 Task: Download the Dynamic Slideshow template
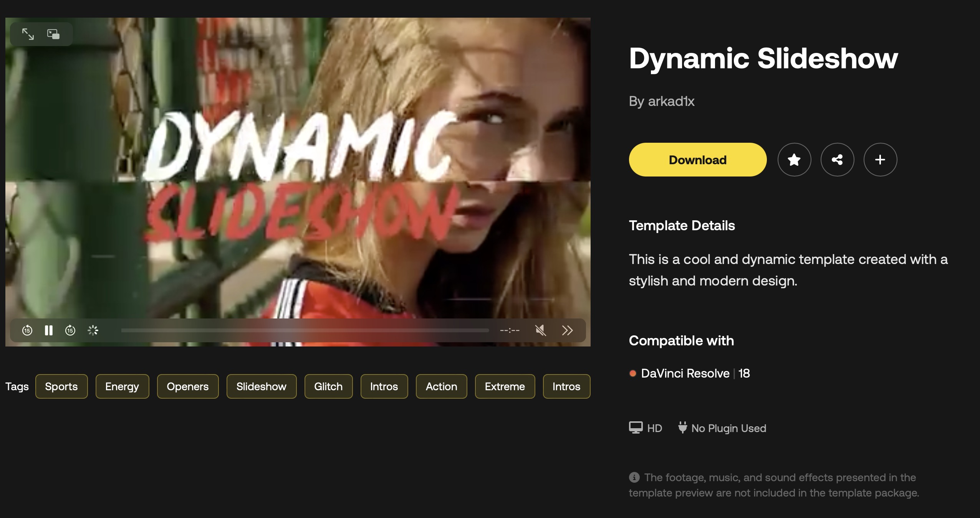click(x=697, y=160)
